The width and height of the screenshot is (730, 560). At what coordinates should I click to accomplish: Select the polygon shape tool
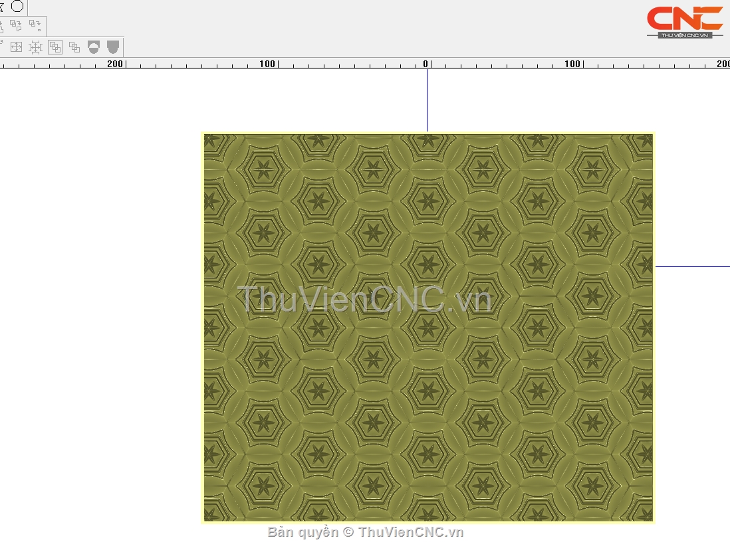[x=17, y=6]
